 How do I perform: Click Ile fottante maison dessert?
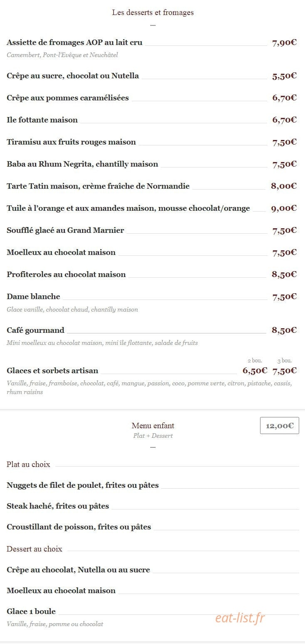(42, 120)
